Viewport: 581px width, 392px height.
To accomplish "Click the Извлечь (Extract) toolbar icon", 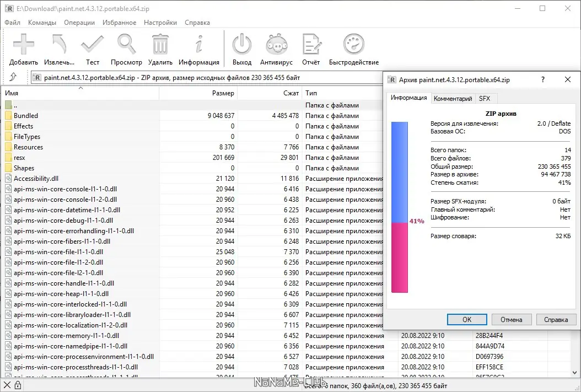I will pos(59,45).
